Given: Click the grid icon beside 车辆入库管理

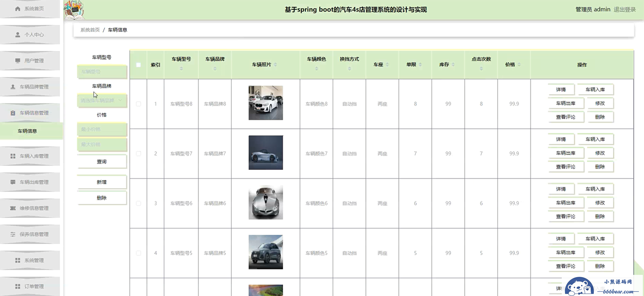Looking at the screenshot, I should click(x=13, y=156).
